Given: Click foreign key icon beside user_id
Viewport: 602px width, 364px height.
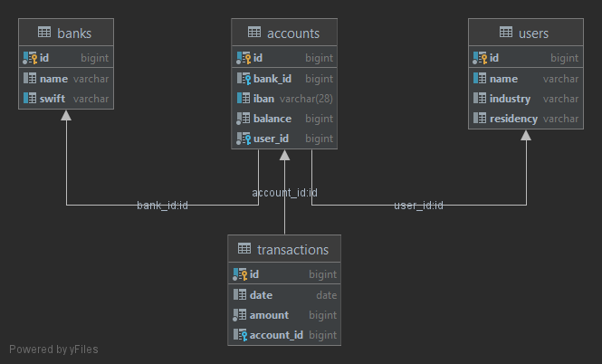Looking at the screenshot, I should click(x=244, y=139).
